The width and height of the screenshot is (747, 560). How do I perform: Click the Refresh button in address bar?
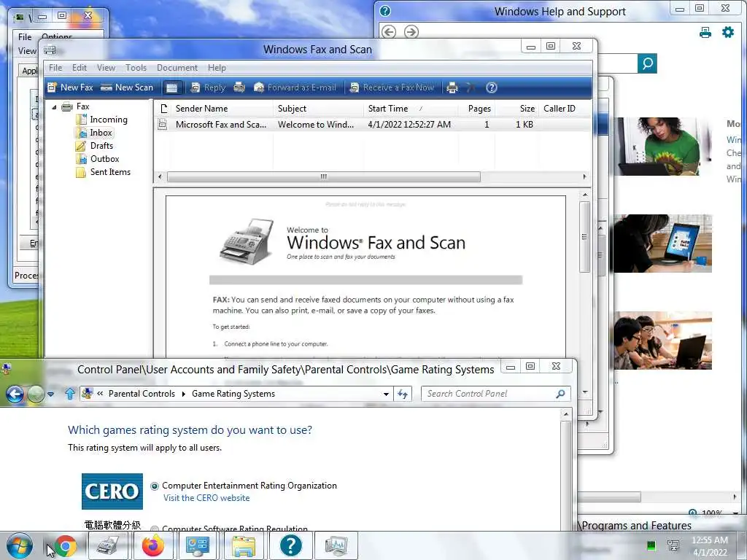(x=403, y=394)
